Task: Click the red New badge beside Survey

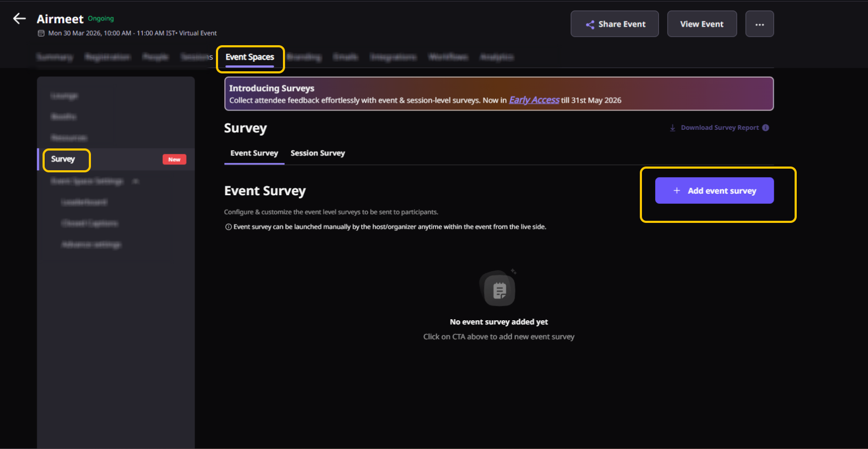Action: pyautogui.click(x=174, y=160)
